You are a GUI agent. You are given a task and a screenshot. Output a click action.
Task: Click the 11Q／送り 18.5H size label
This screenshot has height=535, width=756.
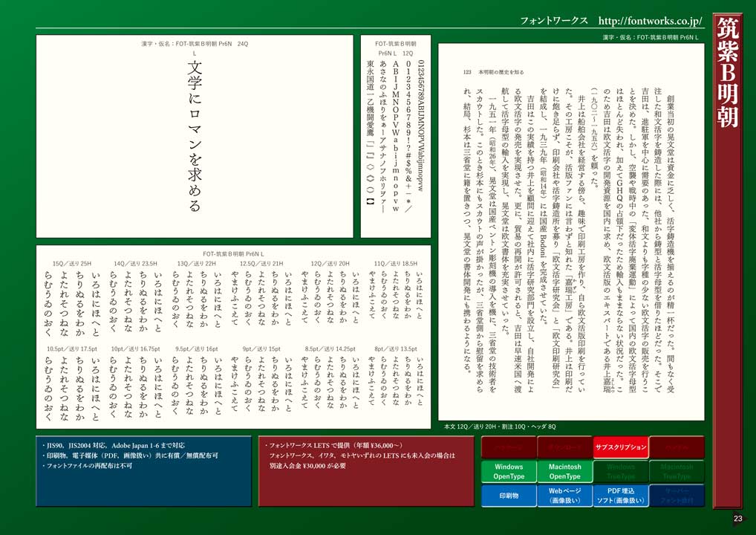click(x=395, y=264)
